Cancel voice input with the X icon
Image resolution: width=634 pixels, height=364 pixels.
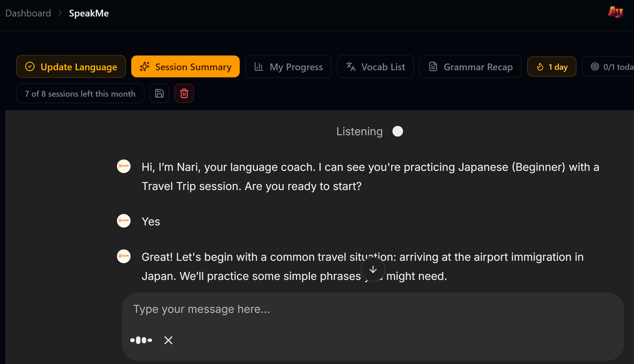tap(168, 340)
